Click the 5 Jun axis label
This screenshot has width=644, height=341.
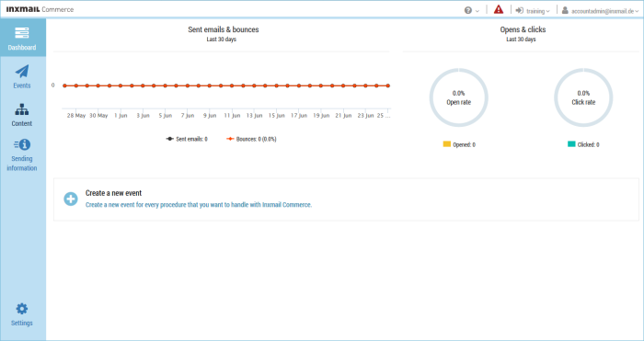(166, 116)
